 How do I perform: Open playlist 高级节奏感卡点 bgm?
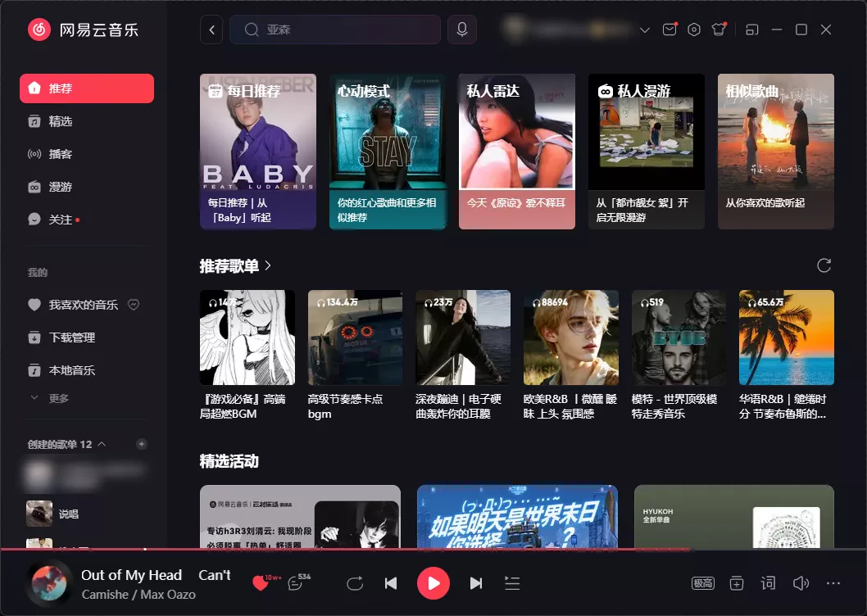click(356, 355)
